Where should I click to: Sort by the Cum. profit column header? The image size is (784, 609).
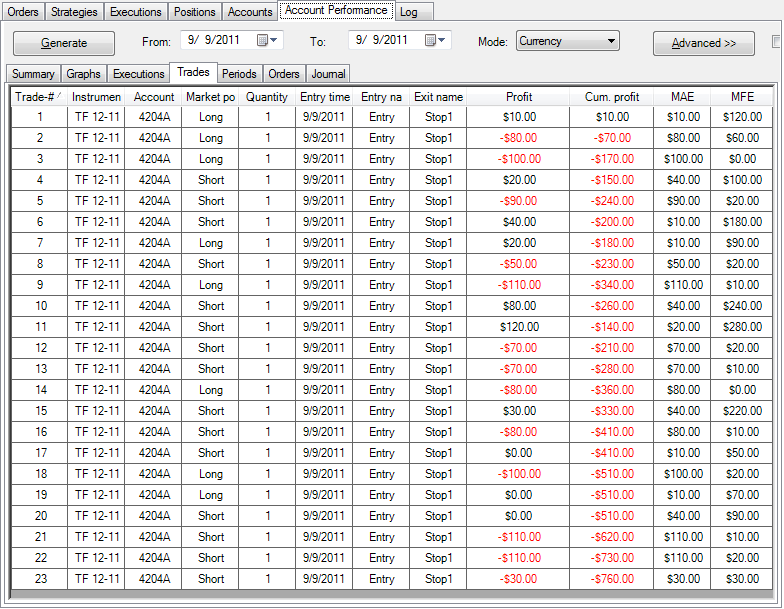coord(611,97)
